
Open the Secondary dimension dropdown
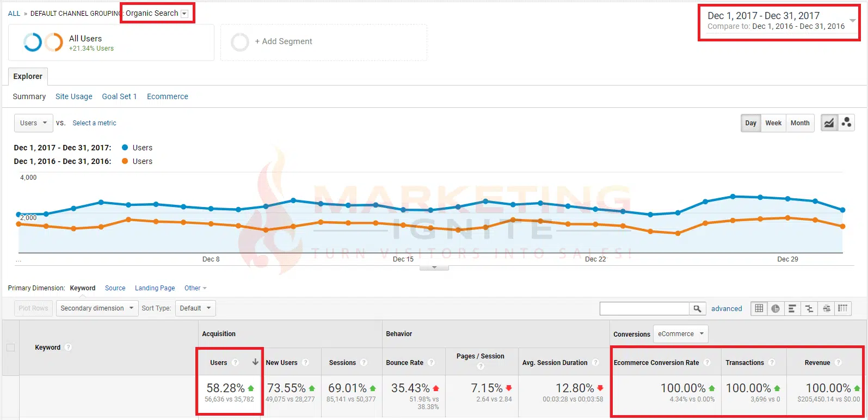pyautogui.click(x=97, y=308)
